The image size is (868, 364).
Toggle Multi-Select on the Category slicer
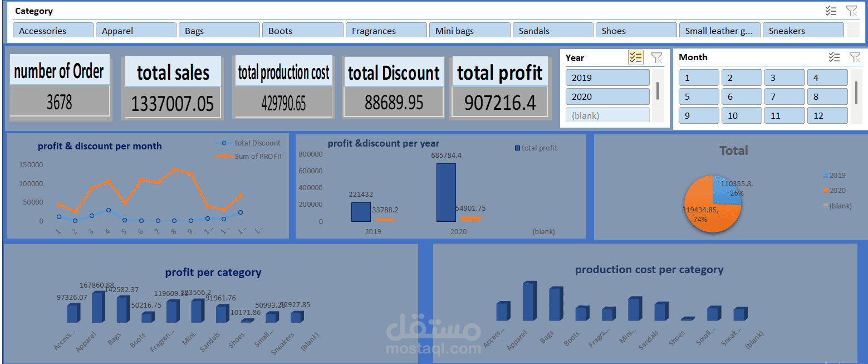point(831,11)
